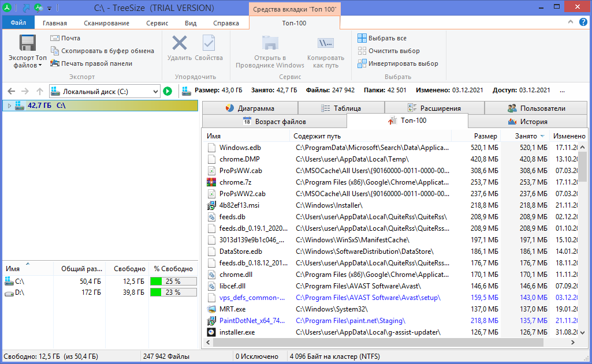Switch to the Диаграмма view tab
Screen dimensions: 592x364
(250, 108)
